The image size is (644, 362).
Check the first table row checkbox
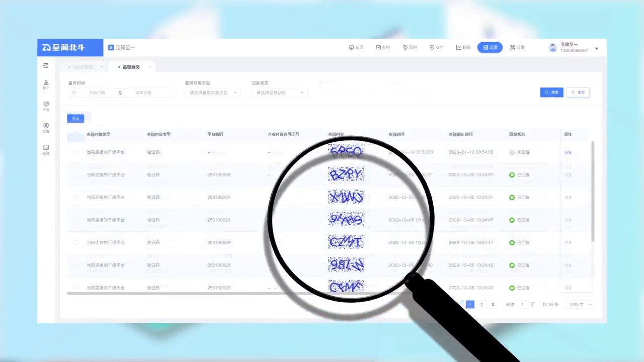pos(75,152)
